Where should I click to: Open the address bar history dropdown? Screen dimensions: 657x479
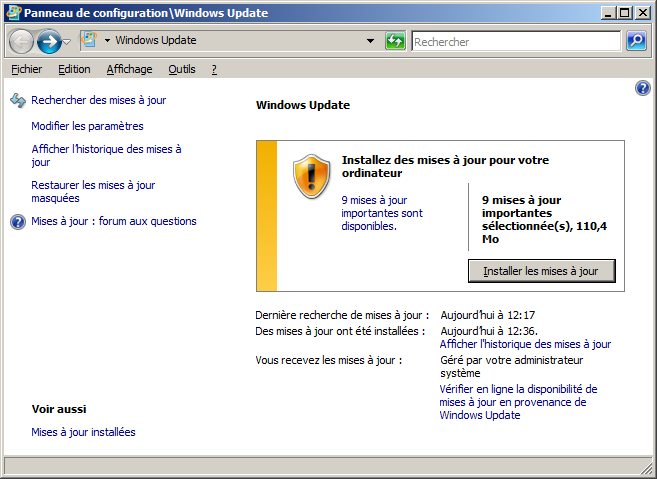[x=370, y=41]
